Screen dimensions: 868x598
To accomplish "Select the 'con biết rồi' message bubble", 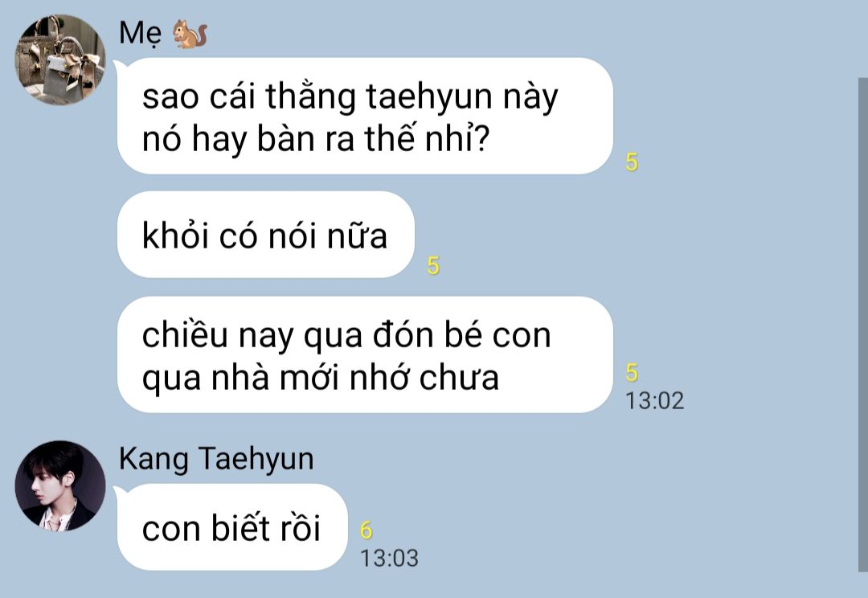I will tap(232, 526).
